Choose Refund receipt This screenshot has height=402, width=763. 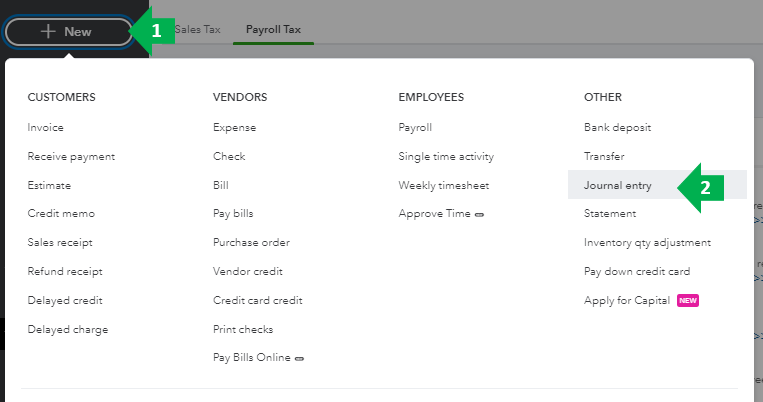coord(65,272)
